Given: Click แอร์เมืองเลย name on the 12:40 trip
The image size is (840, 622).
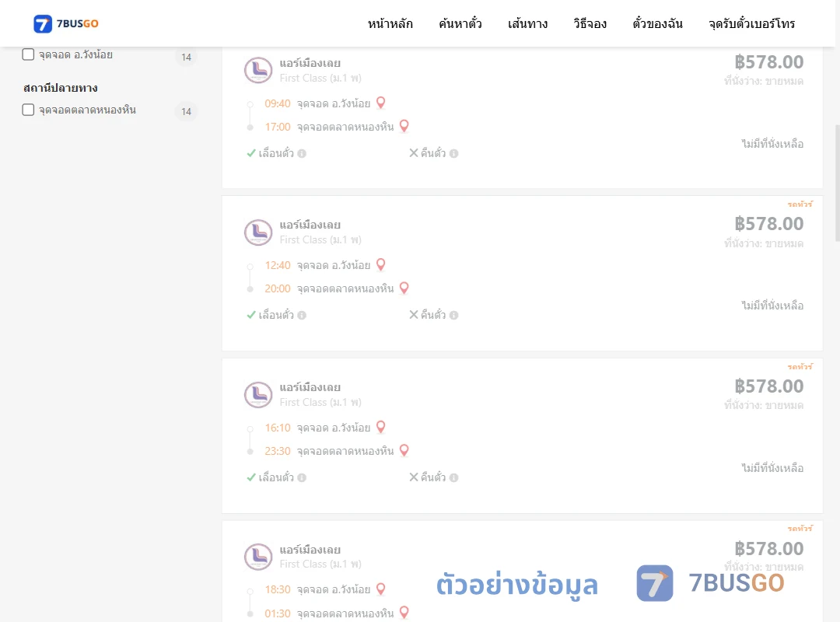Looking at the screenshot, I should pos(310,225).
